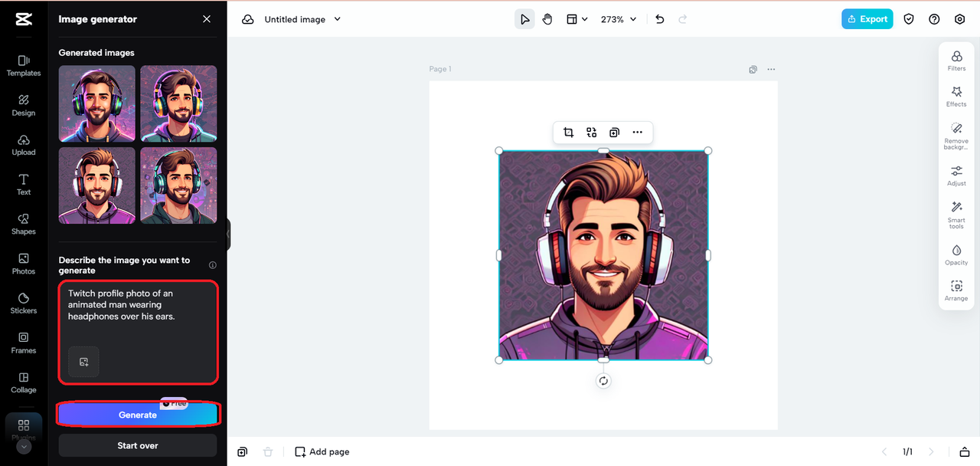Open the Shapes sidebar panel
This screenshot has height=466, width=980.
point(24,225)
